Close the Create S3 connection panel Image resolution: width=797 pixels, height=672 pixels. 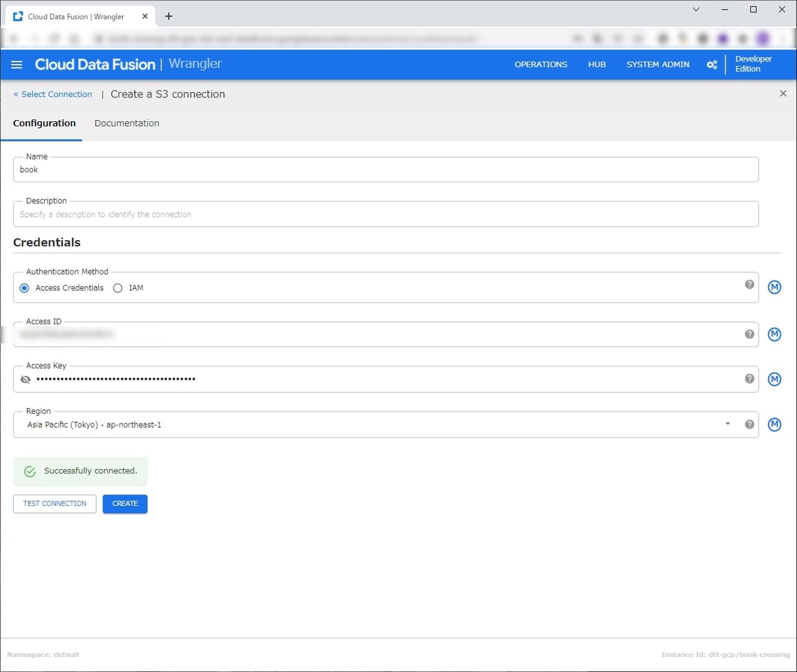click(x=783, y=94)
